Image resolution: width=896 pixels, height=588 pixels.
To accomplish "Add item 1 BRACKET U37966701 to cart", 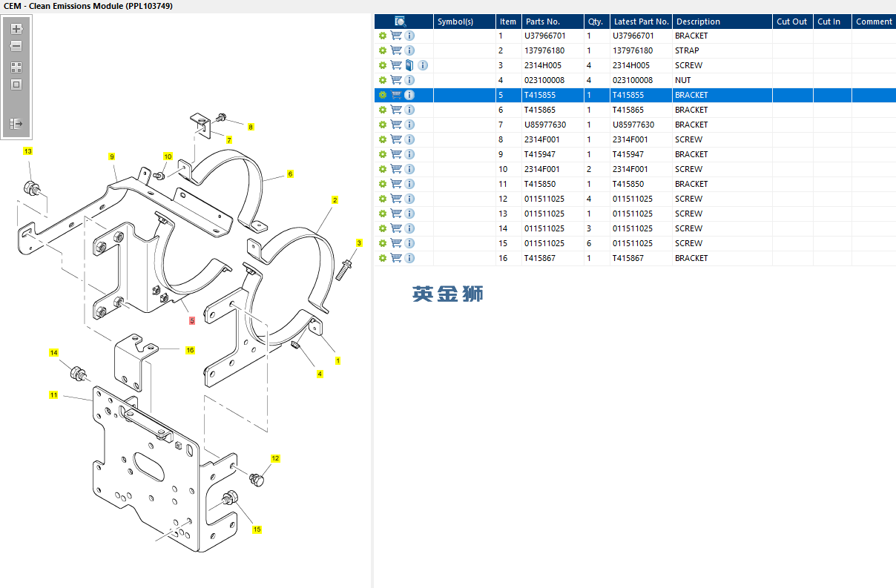I will pyautogui.click(x=396, y=36).
